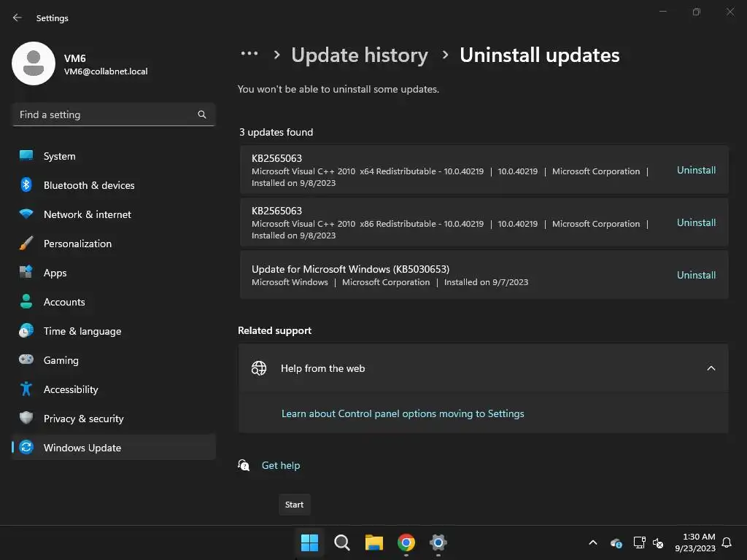The image size is (747, 560).
Task: Click the globe icon beside Help from the web
Action: [x=259, y=368]
